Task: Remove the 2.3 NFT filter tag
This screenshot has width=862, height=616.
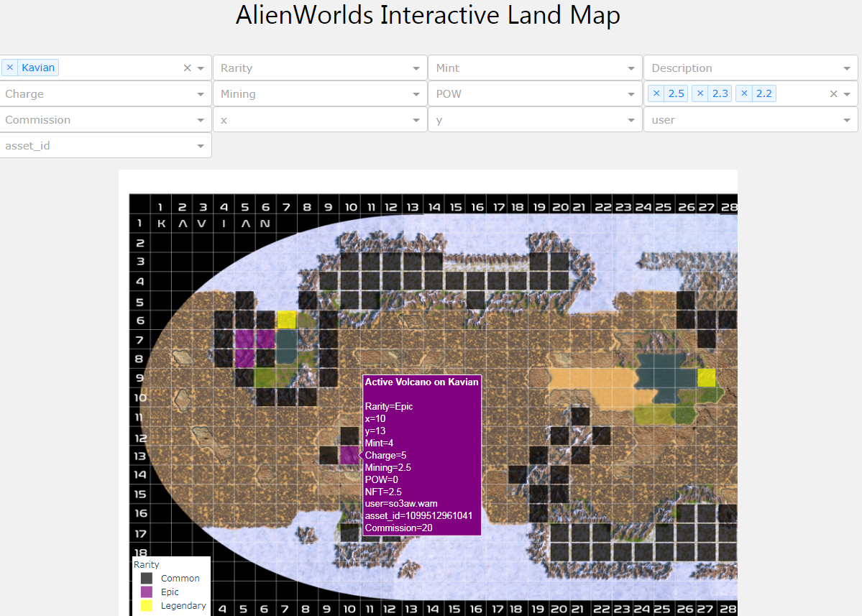Action: click(700, 93)
